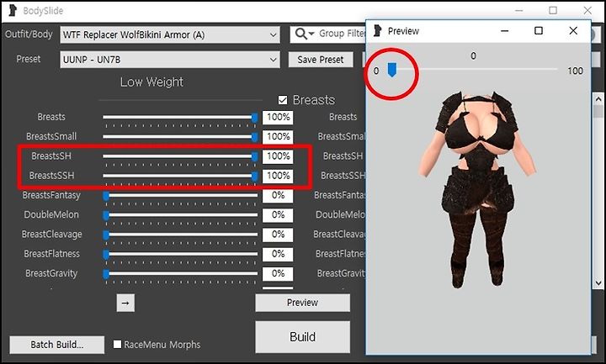Minimize the Preview window
The image size is (606, 364).
[x=504, y=30]
